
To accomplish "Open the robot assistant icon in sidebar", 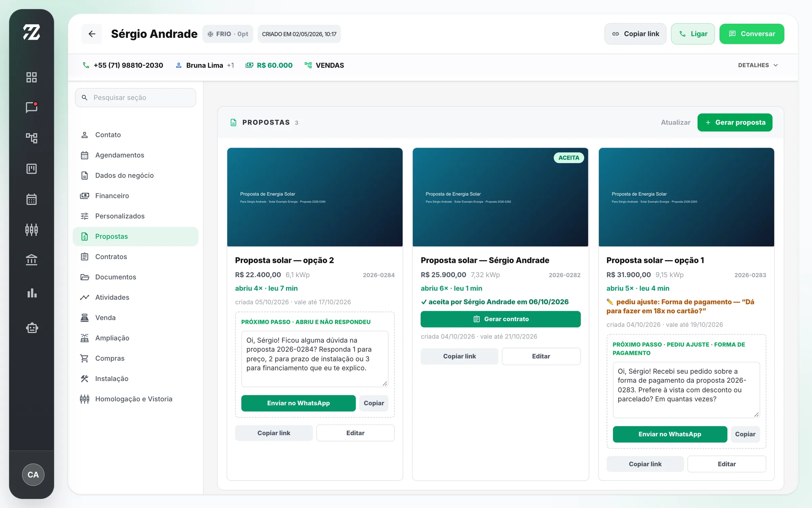I will (31, 327).
